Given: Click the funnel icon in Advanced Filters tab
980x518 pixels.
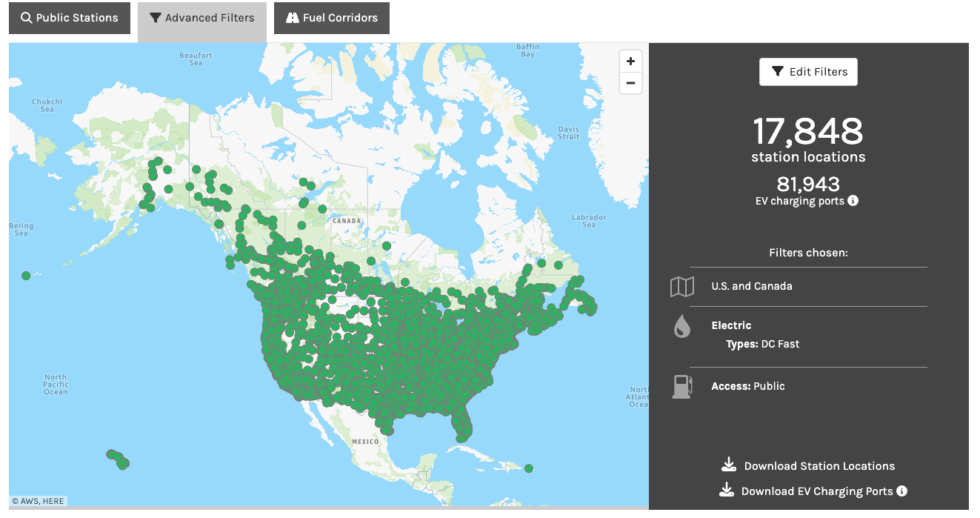Looking at the screenshot, I should 156,18.
